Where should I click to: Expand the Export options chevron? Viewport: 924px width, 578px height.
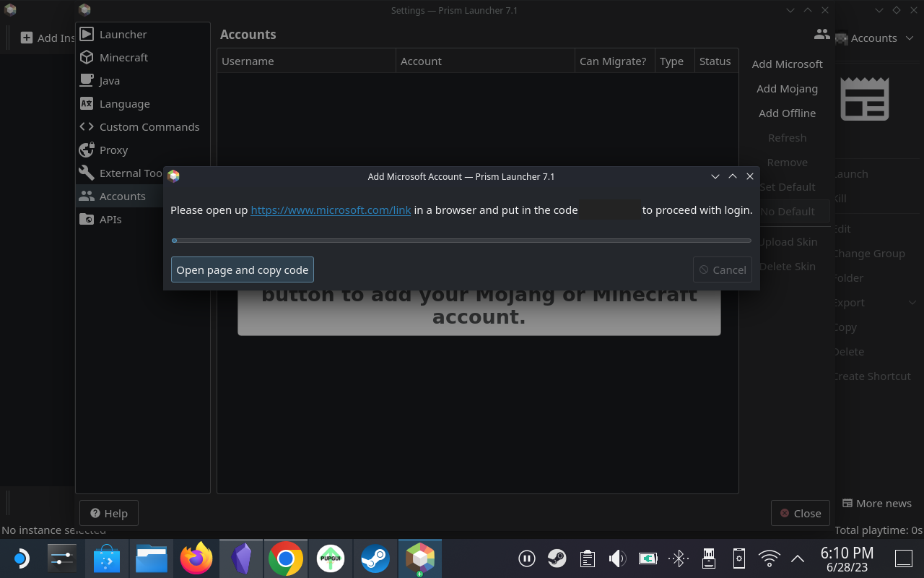[x=912, y=302]
